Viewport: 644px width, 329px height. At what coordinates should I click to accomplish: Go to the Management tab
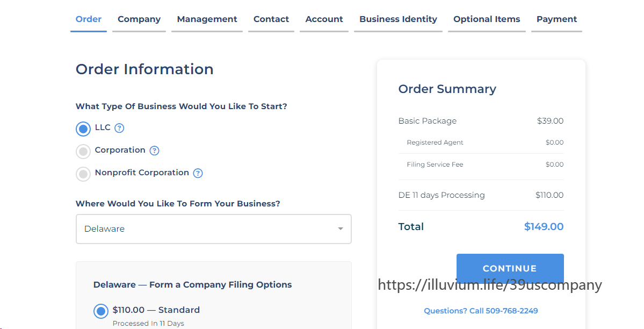click(x=207, y=19)
